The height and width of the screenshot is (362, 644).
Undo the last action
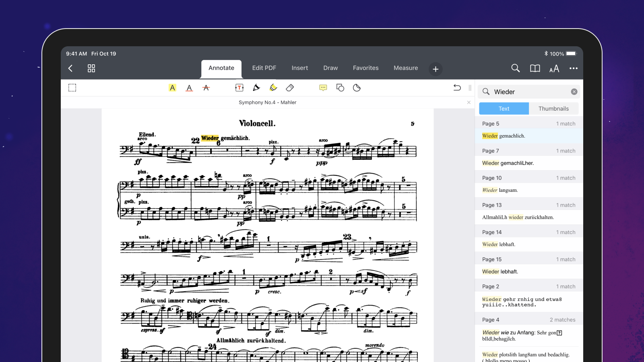(457, 88)
